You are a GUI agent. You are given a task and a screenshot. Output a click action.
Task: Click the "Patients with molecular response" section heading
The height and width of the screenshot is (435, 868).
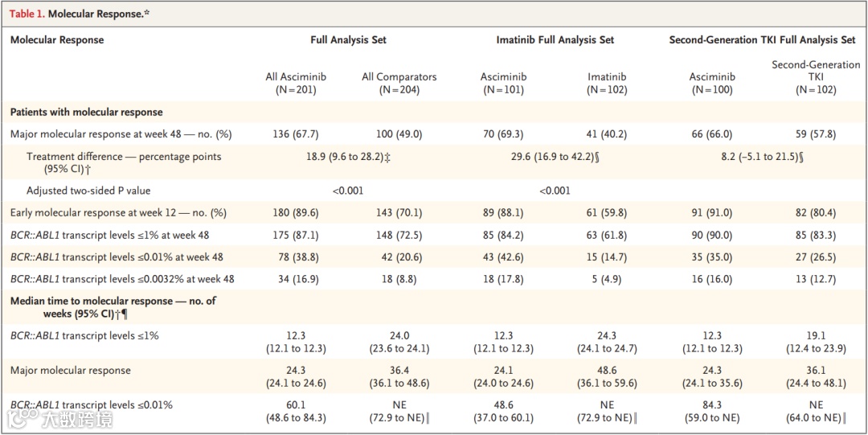coord(86,112)
